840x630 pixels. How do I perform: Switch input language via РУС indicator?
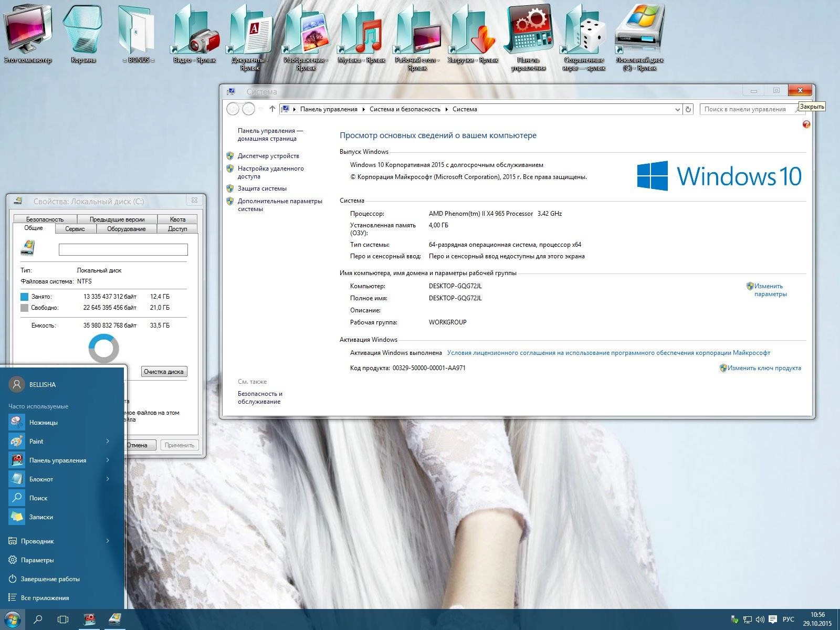[788, 619]
